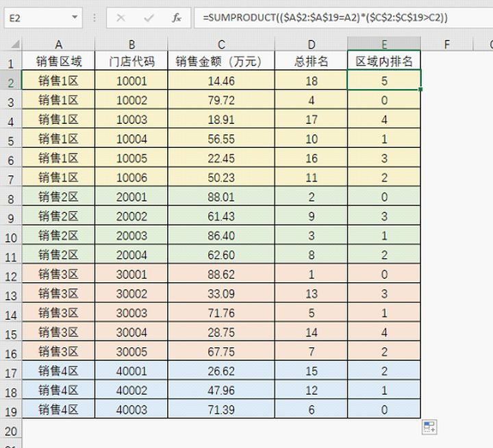Select column B header
Image resolution: width=493 pixels, height=448 pixels.
pyautogui.click(x=131, y=45)
